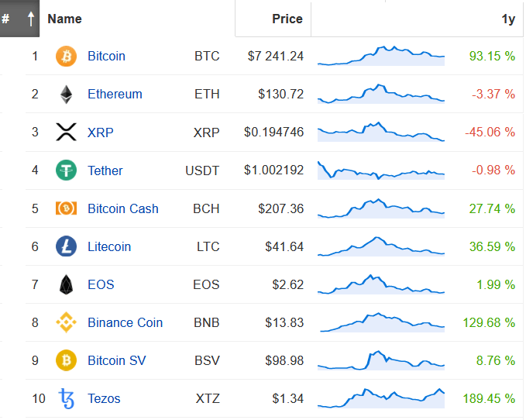Screen dimensions: 526x420
Task: Click the blue Litecoin logo icon
Action: tap(66, 246)
